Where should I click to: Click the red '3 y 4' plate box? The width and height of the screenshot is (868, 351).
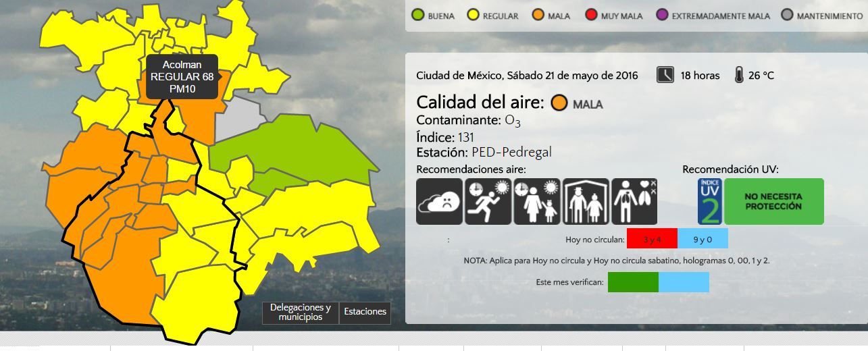coord(652,239)
